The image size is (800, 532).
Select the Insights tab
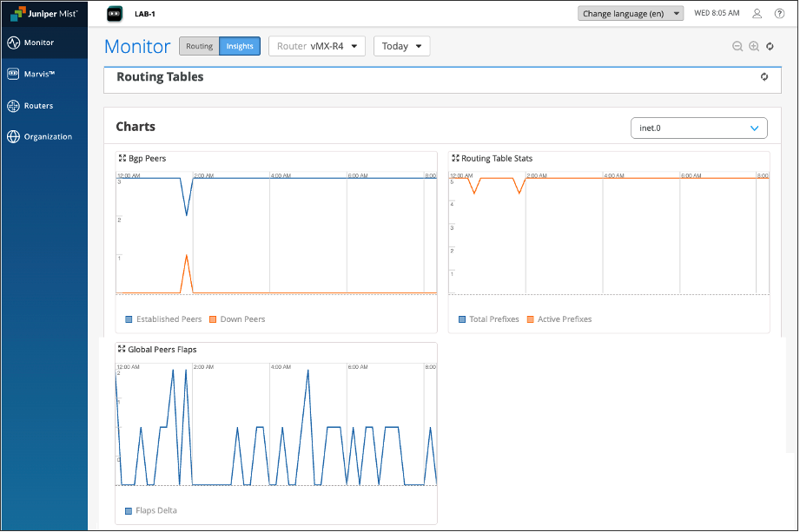tap(240, 47)
